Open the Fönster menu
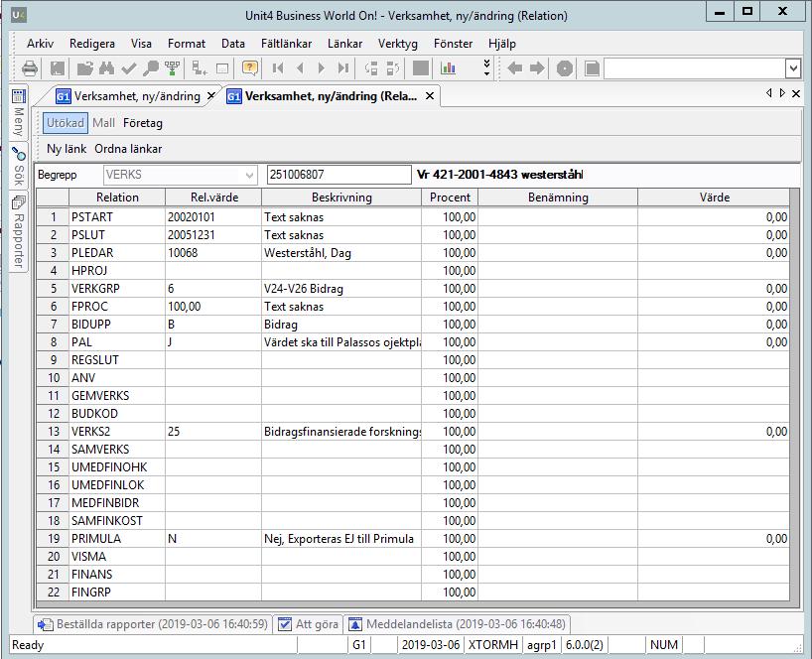The width and height of the screenshot is (812, 659). (453, 44)
